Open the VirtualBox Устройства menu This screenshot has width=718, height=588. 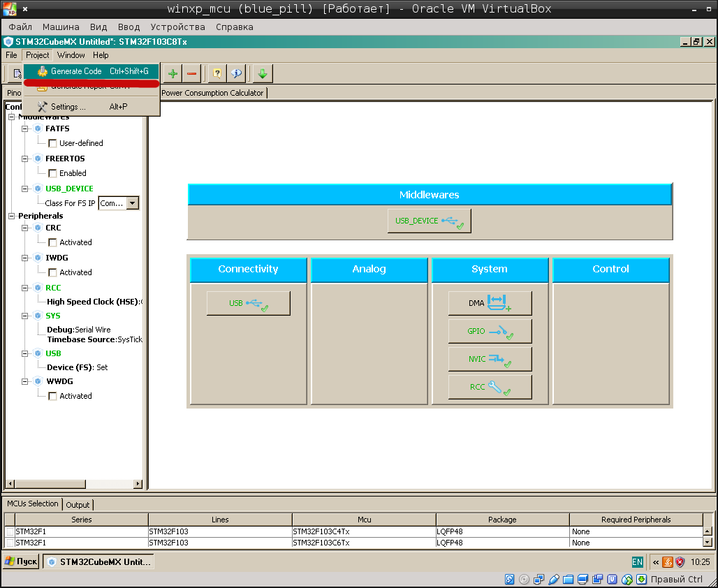177,27
